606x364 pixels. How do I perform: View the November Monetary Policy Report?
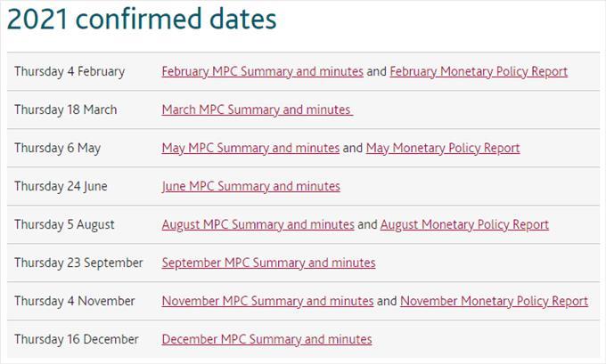[494, 301]
